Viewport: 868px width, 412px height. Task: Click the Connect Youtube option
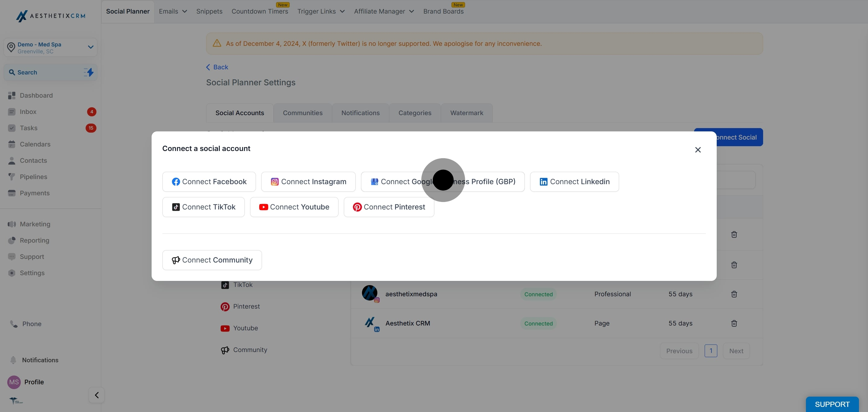coord(294,207)
